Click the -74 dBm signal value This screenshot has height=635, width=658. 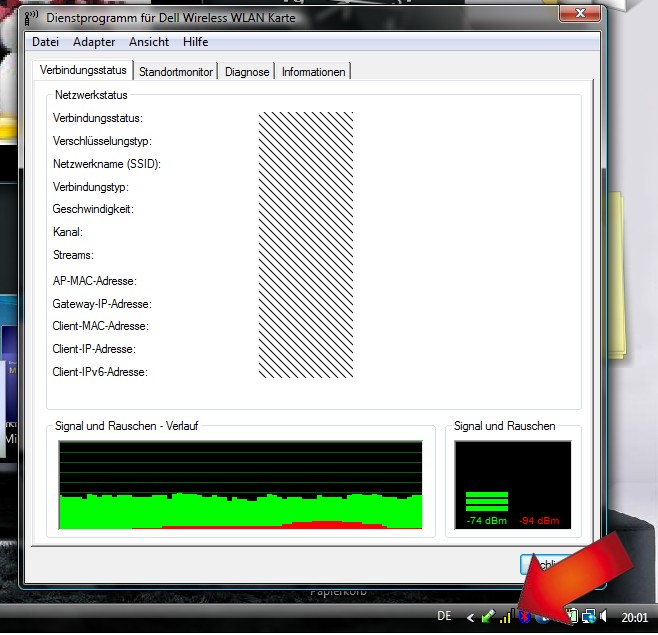(487, 521)
